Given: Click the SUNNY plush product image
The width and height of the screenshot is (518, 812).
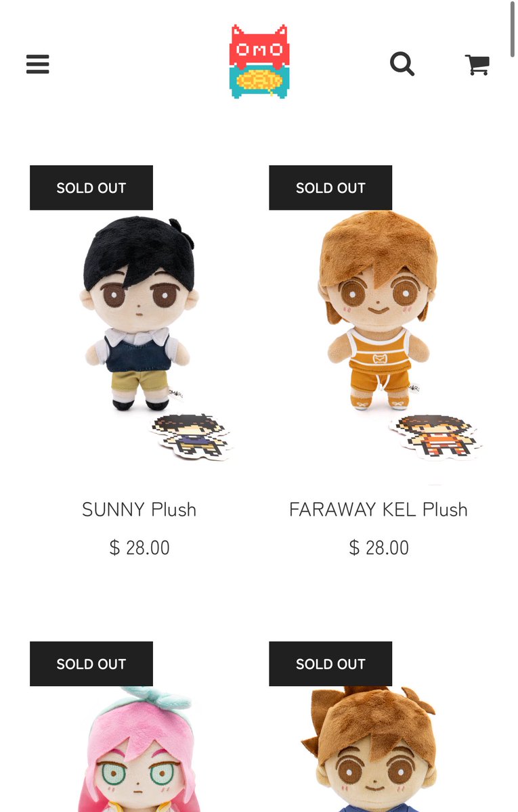Looking at the screenshot, I should coord(139,325).
